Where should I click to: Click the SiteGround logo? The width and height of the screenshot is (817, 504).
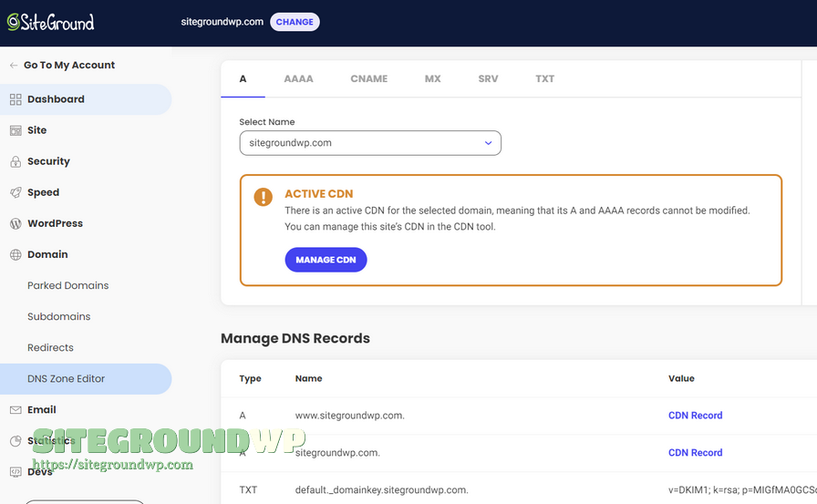[50, 22]
